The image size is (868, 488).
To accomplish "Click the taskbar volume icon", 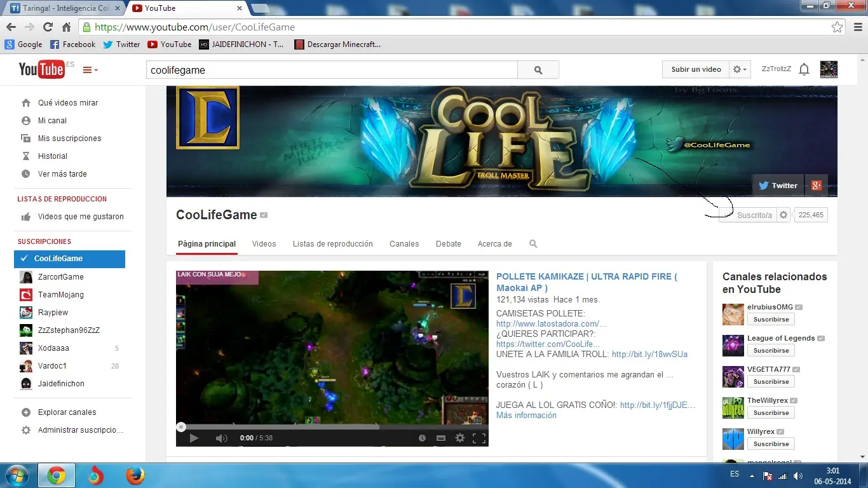I will pyautogui.click(x=797, y=476).
